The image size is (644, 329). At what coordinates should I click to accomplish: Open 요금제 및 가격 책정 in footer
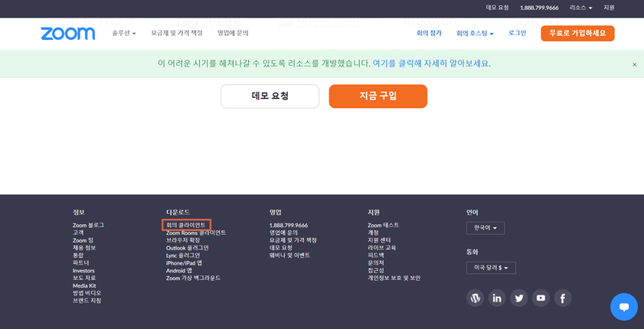(293, 240)
